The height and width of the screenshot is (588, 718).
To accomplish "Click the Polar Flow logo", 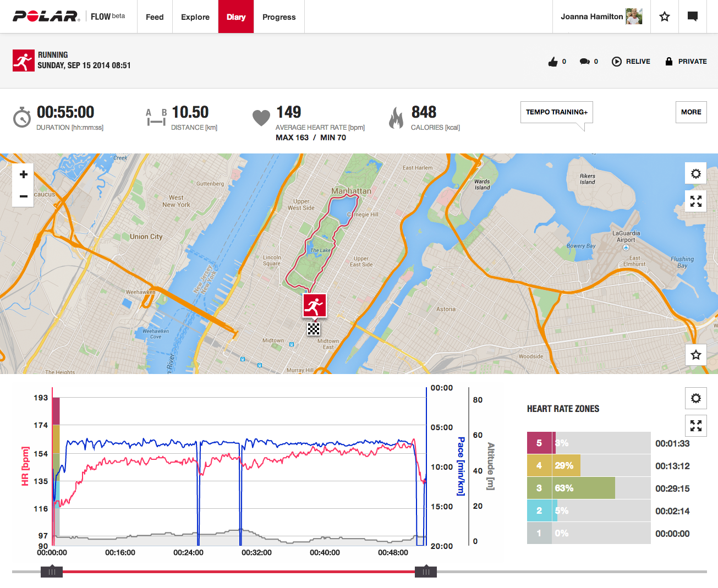I will click(41, 17).
